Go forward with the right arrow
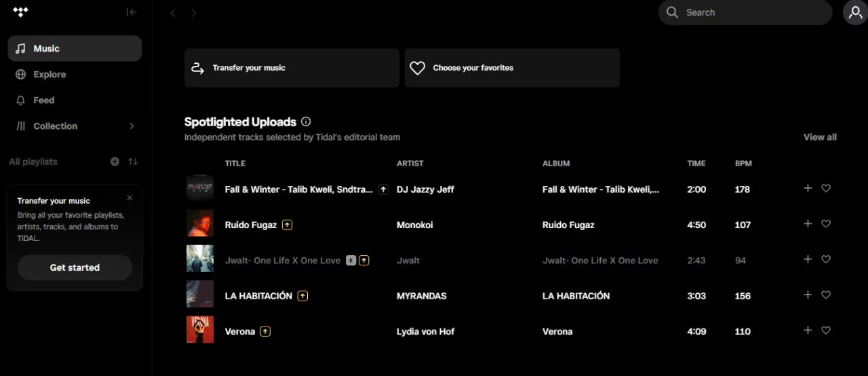 193,13
